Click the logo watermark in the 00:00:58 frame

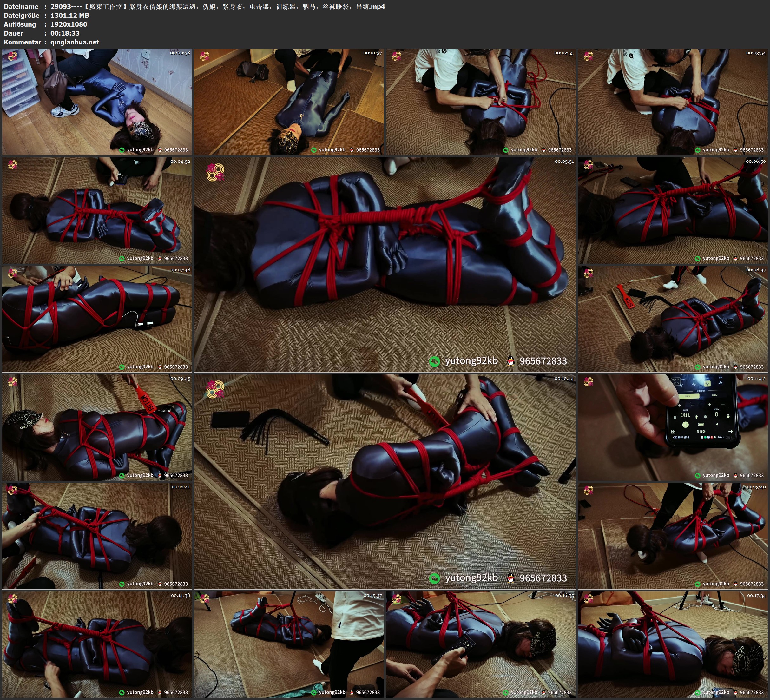coord(13,56)
